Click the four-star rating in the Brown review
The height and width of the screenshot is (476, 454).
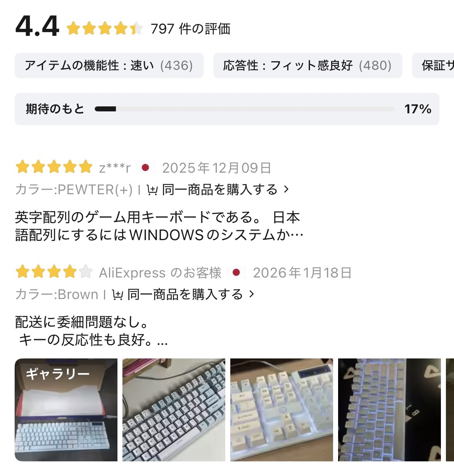tap(54, 272)
